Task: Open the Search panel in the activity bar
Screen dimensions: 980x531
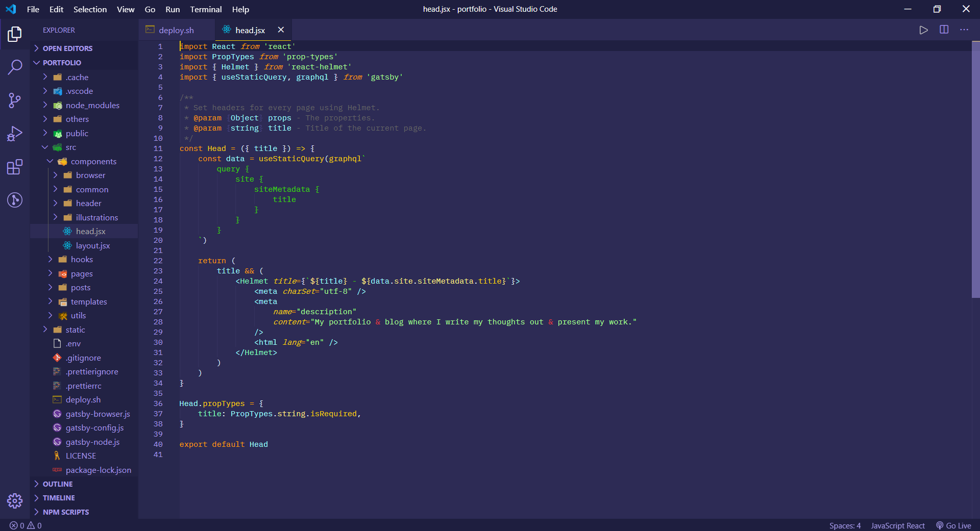Action: coord(15,67)
